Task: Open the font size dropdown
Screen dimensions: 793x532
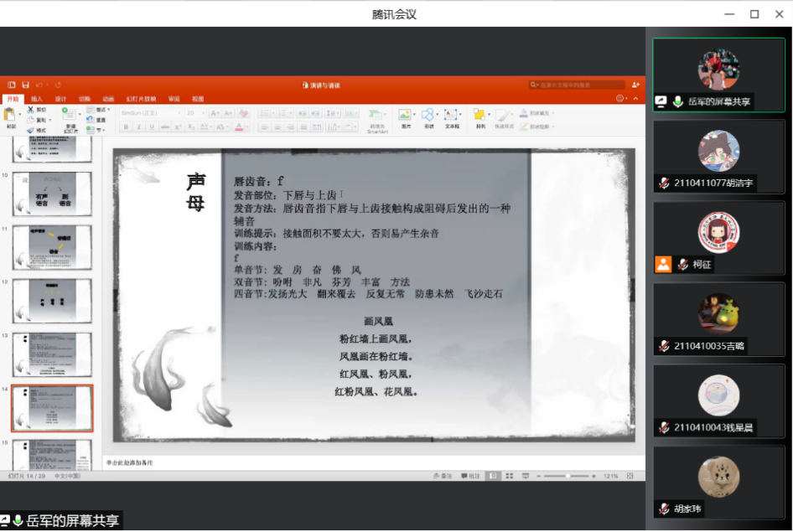Action: (x=194, y=112)
